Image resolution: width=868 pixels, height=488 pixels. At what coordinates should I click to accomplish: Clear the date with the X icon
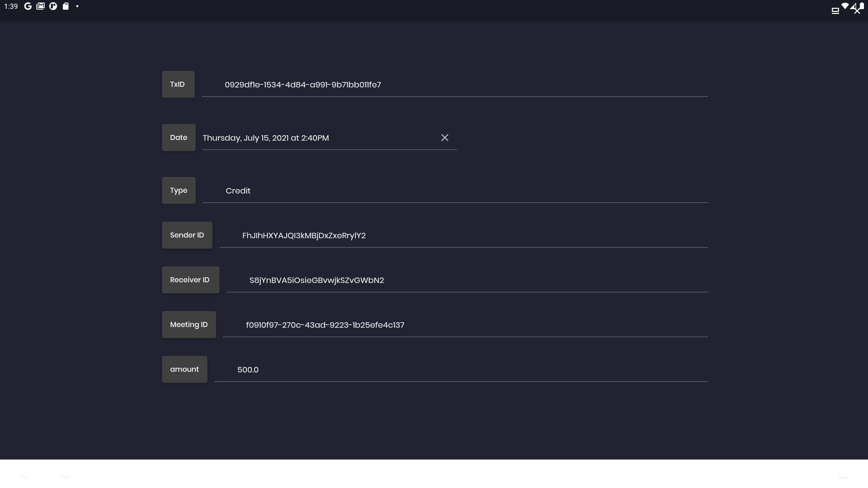pos(445,138)
